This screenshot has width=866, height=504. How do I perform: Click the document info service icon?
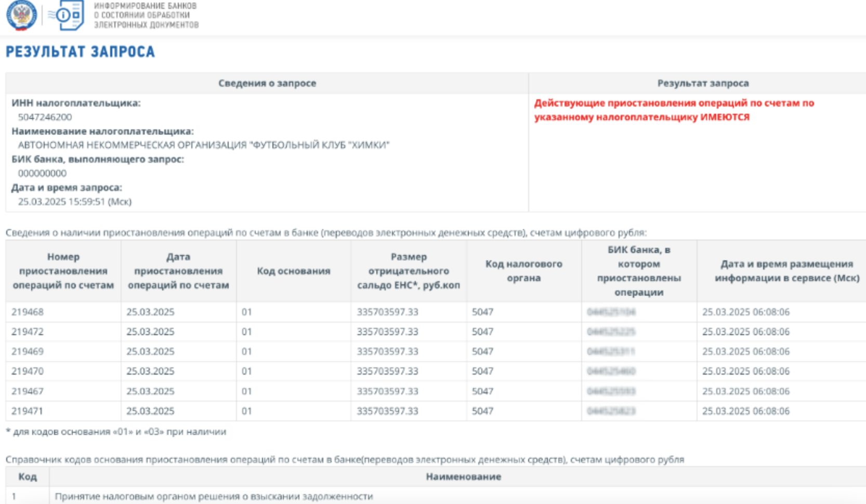pos(66,16)
